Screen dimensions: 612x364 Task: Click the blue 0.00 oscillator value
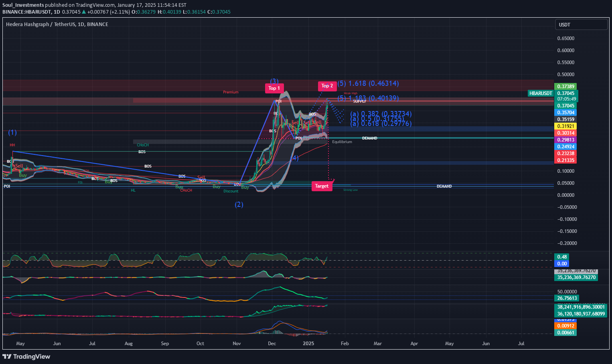[561, 264]
